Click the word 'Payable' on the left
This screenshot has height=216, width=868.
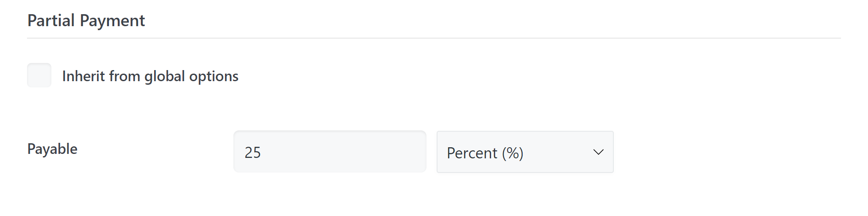[x=52, y=149]
